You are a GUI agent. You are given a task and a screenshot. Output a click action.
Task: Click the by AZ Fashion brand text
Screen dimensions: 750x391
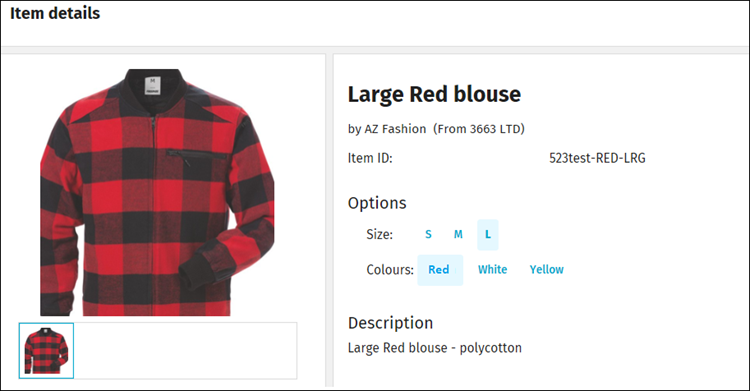(x=387, y=129)
